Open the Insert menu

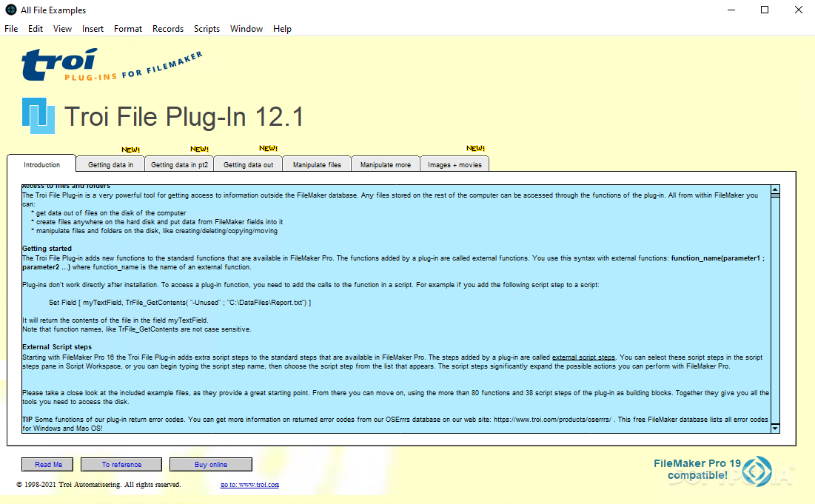(x=93, y=29)
